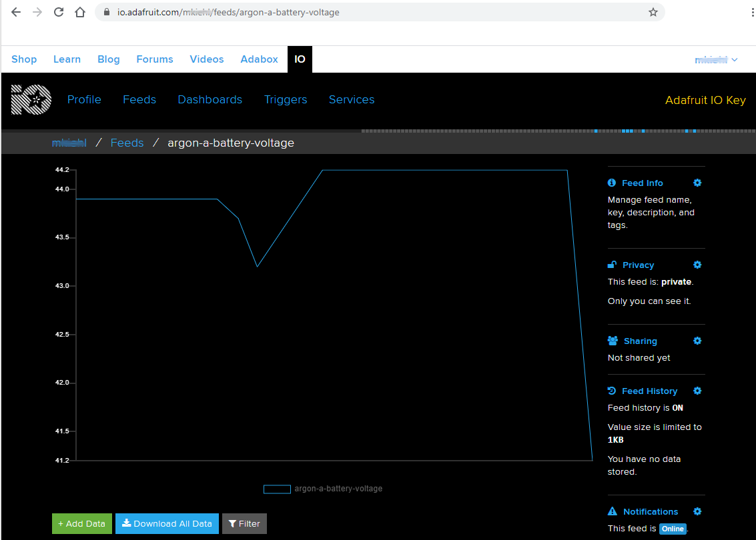View site security via the padlock icon
The height and width of the screenshot is (540, 756).
107,12
